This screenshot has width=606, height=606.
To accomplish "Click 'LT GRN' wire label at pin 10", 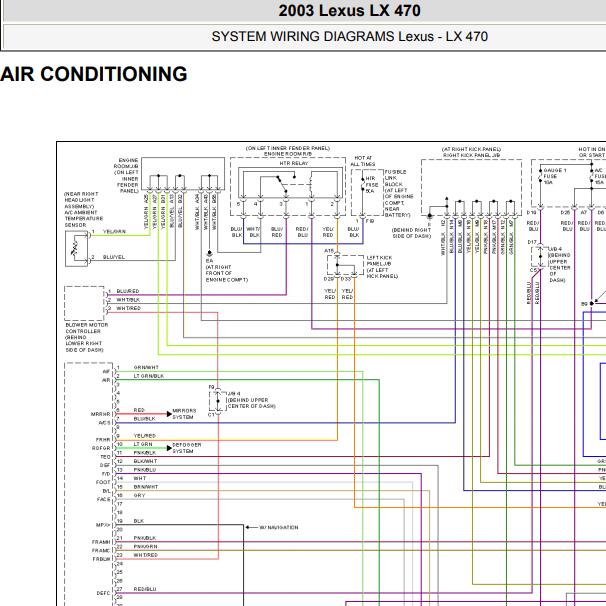I will click(143, 444).
